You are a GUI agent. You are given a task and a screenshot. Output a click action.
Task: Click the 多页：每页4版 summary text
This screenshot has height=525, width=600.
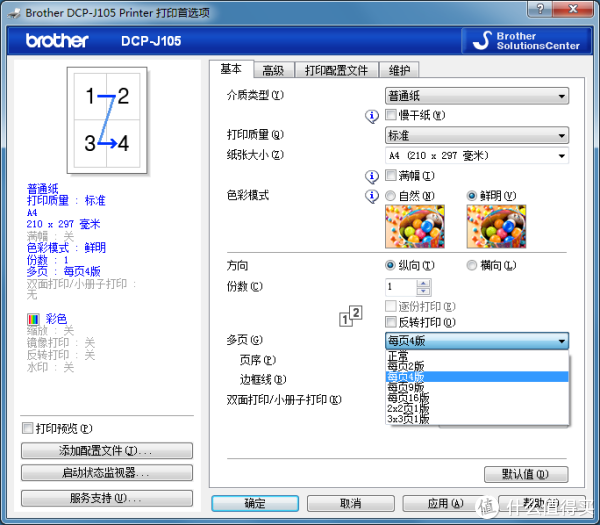click(64, 272)
